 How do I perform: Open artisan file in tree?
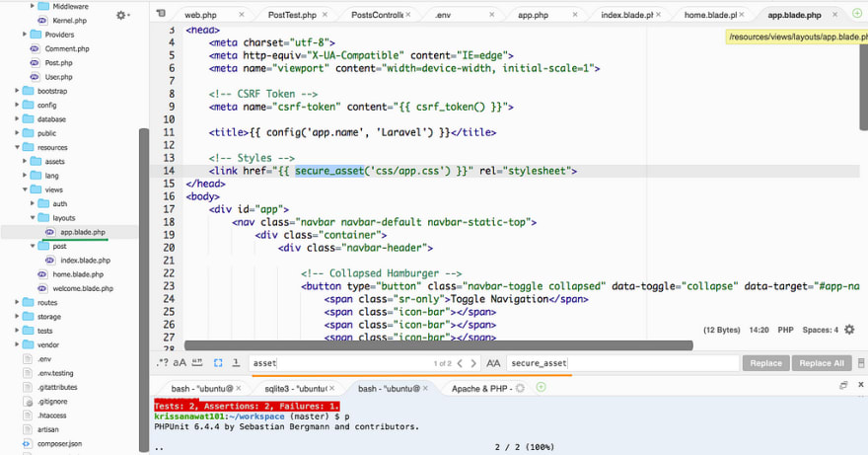click(x=47, y=429)
